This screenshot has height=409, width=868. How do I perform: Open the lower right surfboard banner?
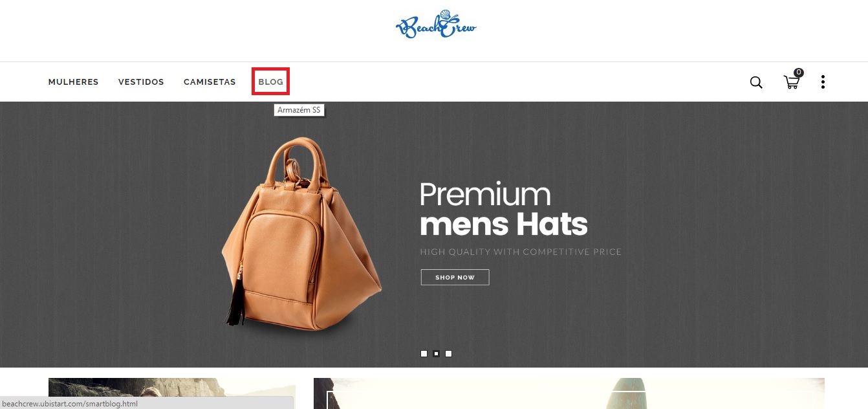click(569, 393)
